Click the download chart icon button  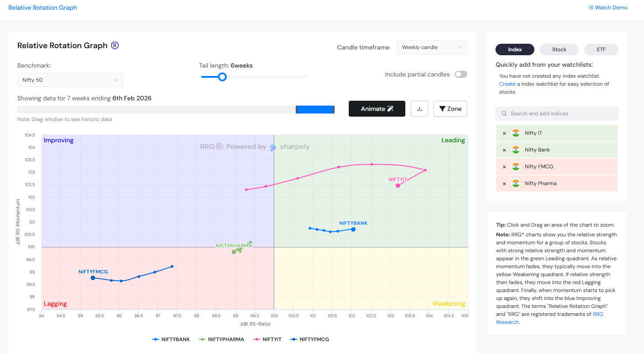419,109
